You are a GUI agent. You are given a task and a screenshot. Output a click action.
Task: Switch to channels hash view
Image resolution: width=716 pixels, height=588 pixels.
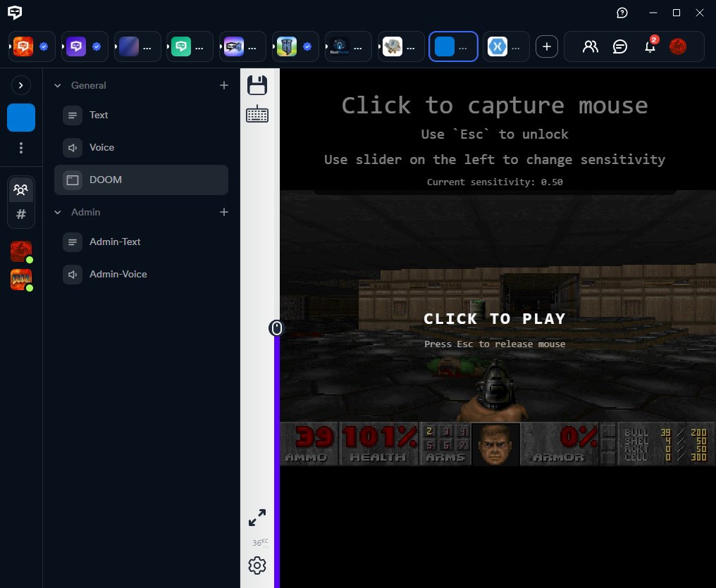point(21,214)
